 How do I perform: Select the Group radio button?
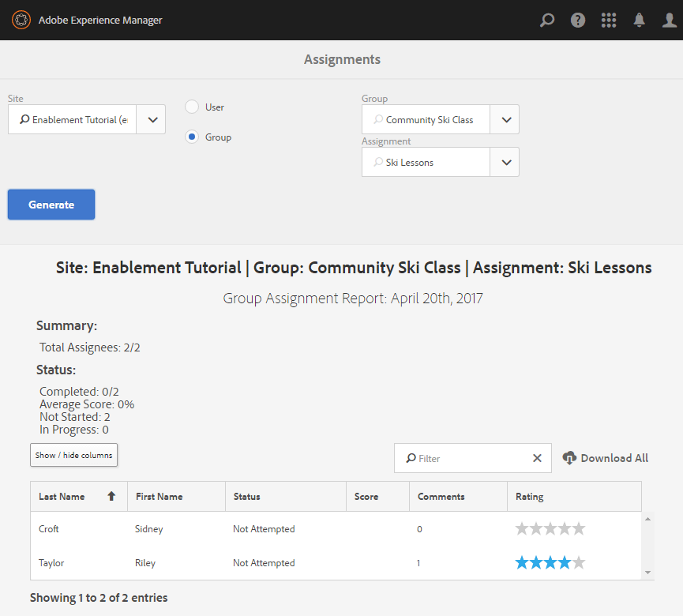(x=192, y=137)
